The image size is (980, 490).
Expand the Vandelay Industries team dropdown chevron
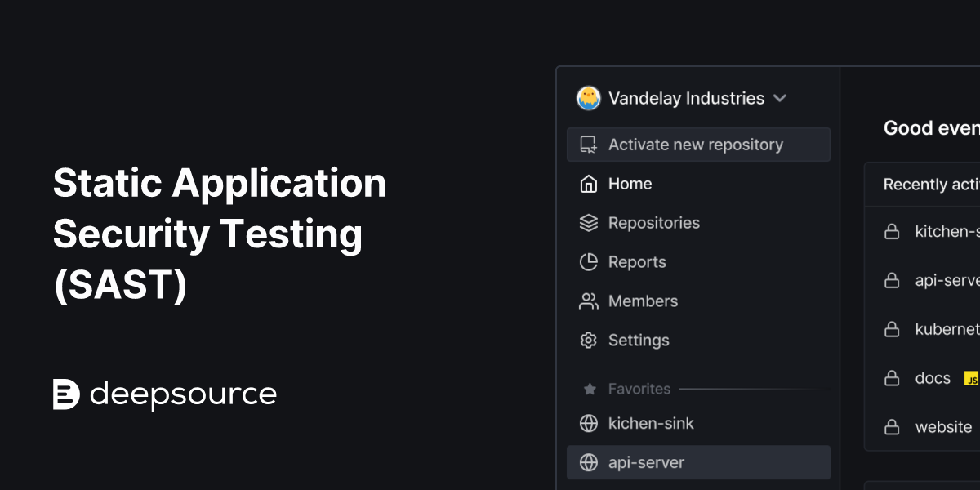pyautogui.click(x=780, y=99)
